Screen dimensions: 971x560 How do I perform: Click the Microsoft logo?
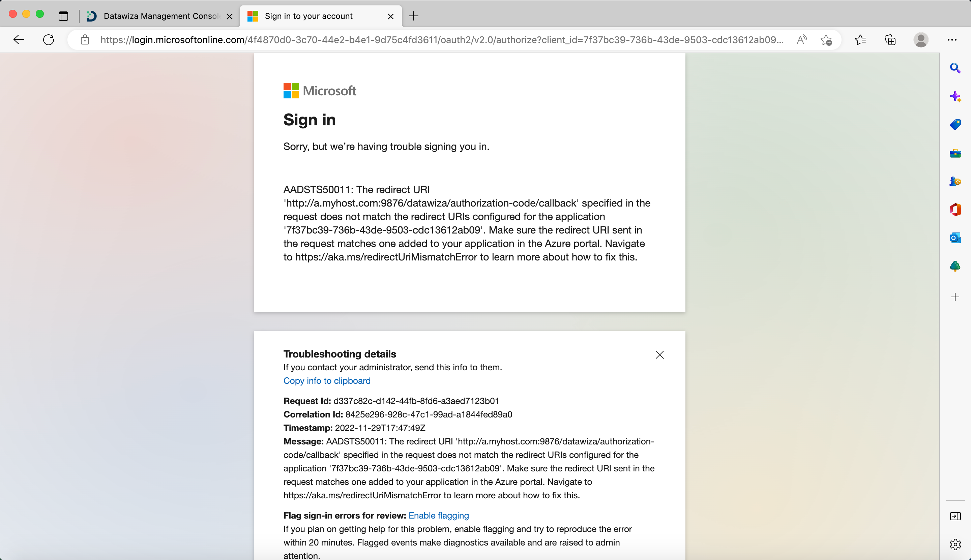click(320, 91)
